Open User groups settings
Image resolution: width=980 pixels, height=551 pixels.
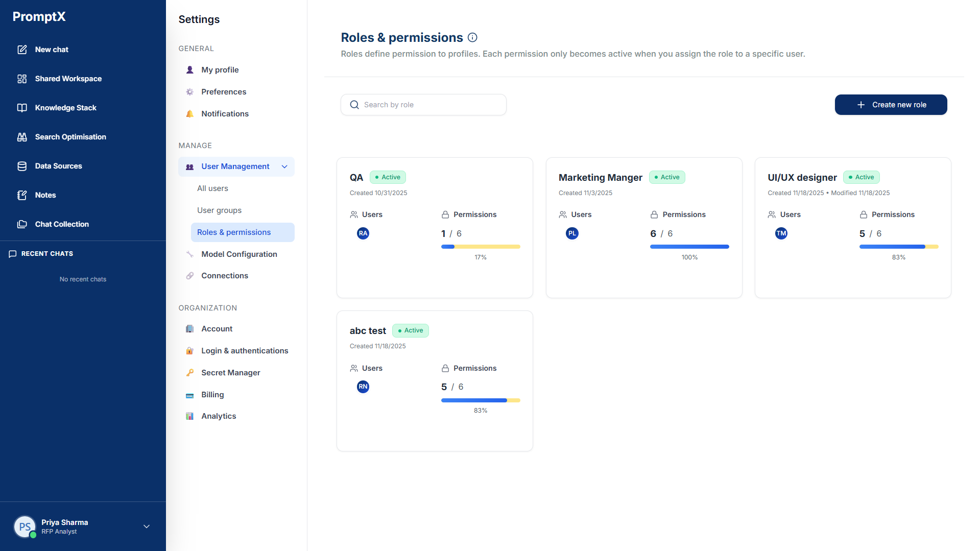click(x=219, y=210)
